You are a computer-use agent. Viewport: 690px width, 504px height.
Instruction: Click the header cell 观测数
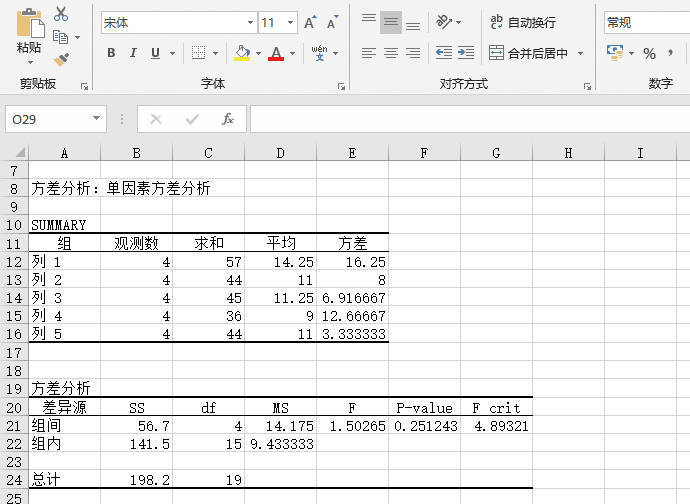click(x=136, y=243)
